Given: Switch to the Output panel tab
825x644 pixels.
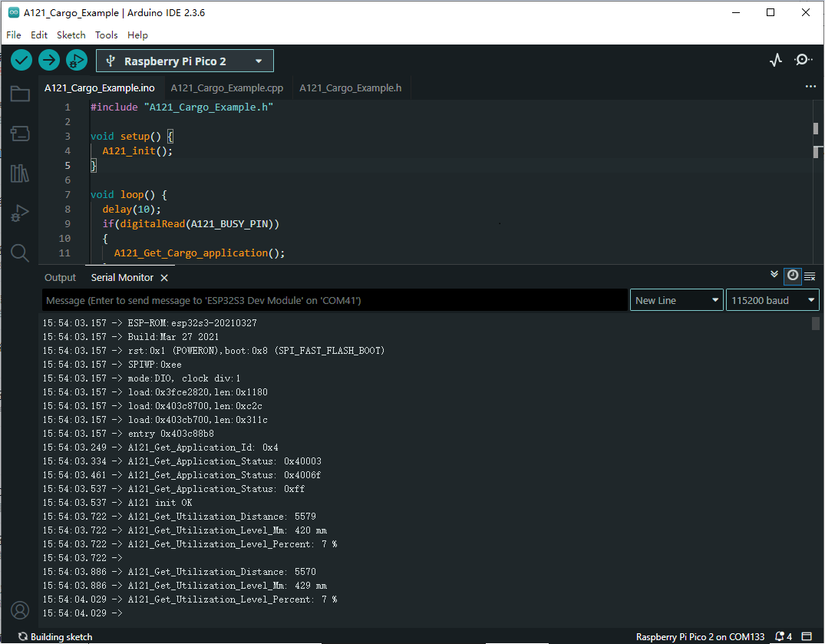Looking at the screenshot, I should (x=60, y=278).
